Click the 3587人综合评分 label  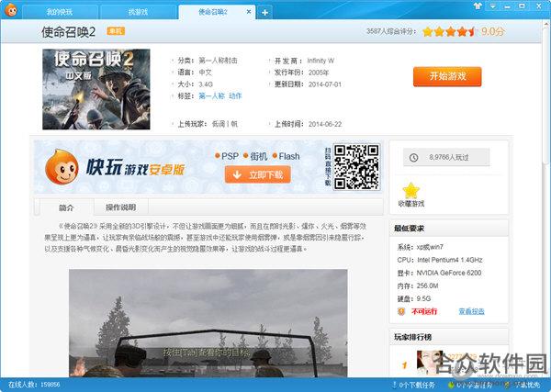[391, 31]
